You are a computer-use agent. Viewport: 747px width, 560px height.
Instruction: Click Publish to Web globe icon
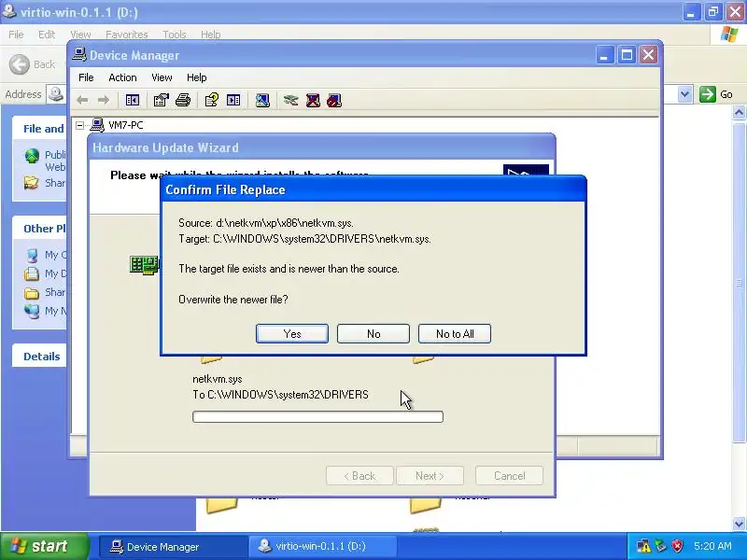(32, 156)
